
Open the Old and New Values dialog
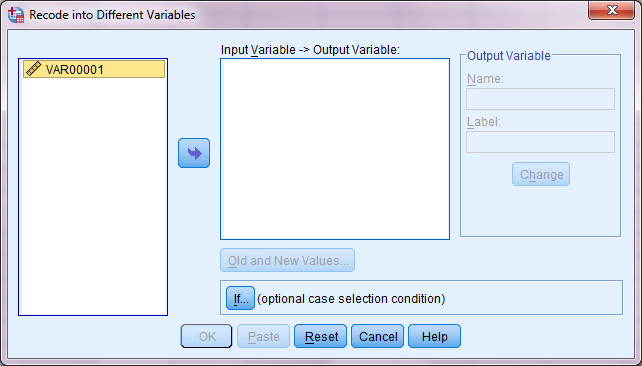287,260
